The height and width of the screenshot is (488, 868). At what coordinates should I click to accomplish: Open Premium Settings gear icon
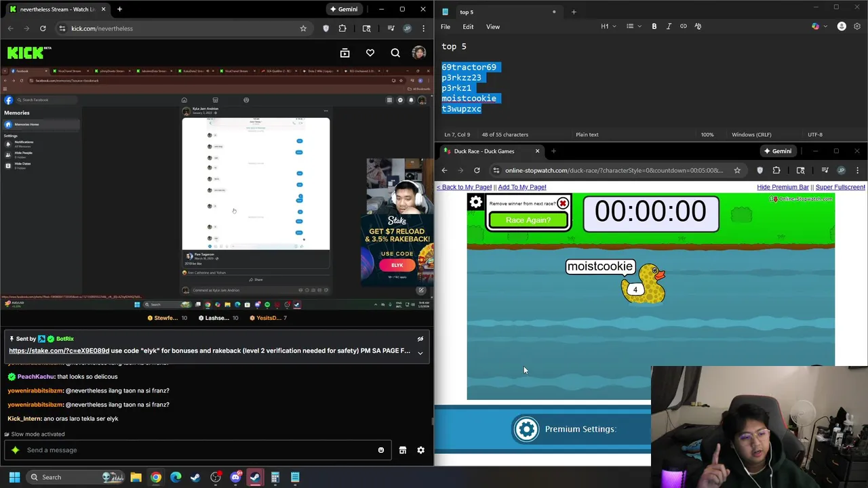526,429
